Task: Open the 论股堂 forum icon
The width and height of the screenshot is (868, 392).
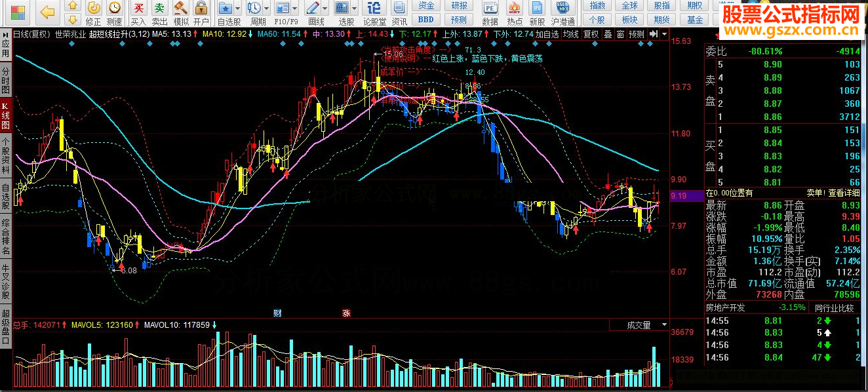Action: [374, 8]
